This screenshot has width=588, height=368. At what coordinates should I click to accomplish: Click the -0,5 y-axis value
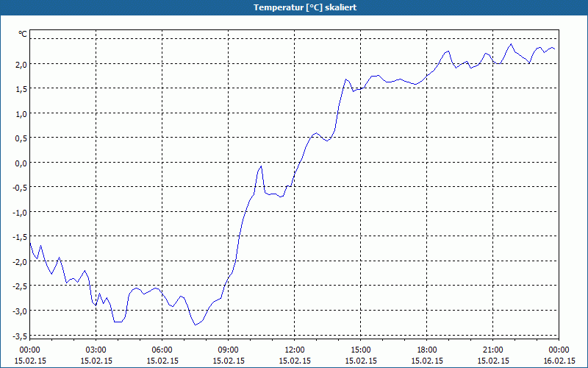tap(21, 188)
